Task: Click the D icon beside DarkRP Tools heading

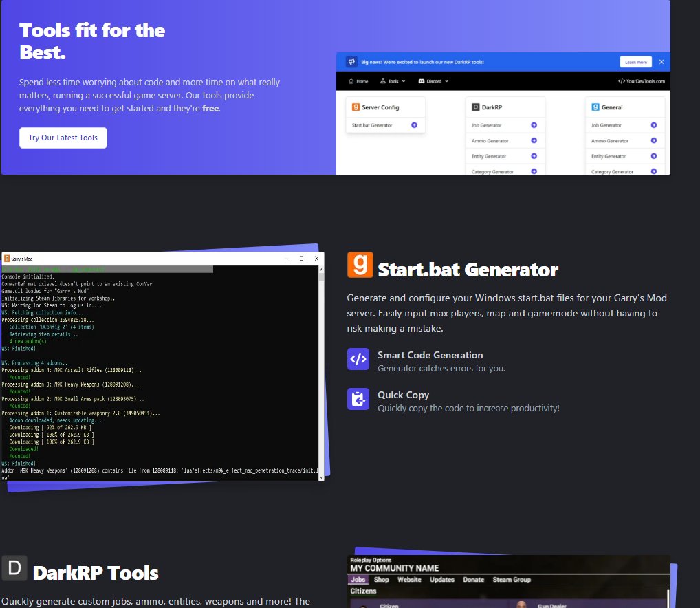Action: click(x=14, y=568)
